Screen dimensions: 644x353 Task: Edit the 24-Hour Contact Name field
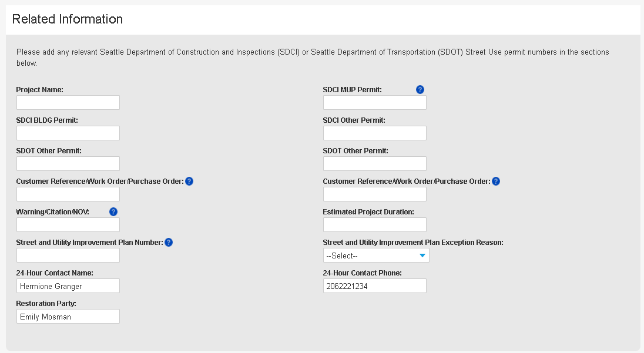(68, 286)
